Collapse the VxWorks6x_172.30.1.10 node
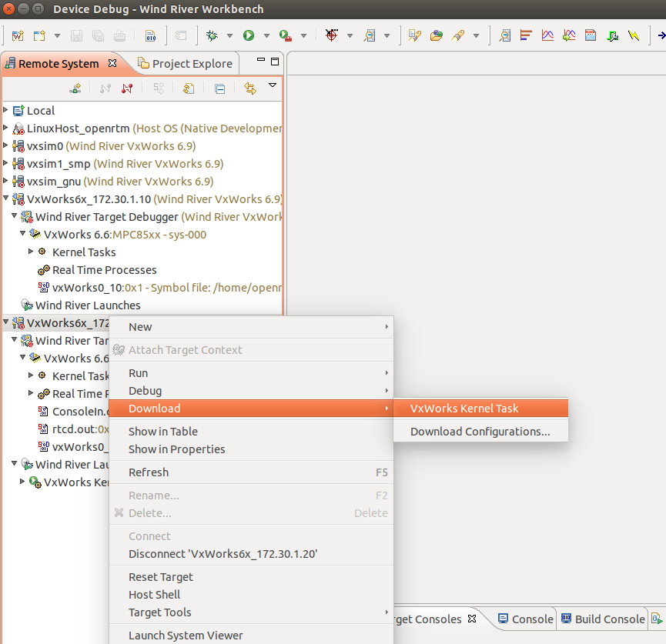 tap(5, 199)
